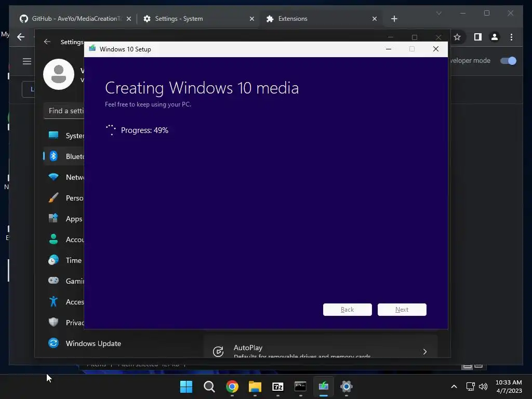Click the Next button in Windows 10 Setup
Screen dimensions: 532x399
[x=402, y=310]
